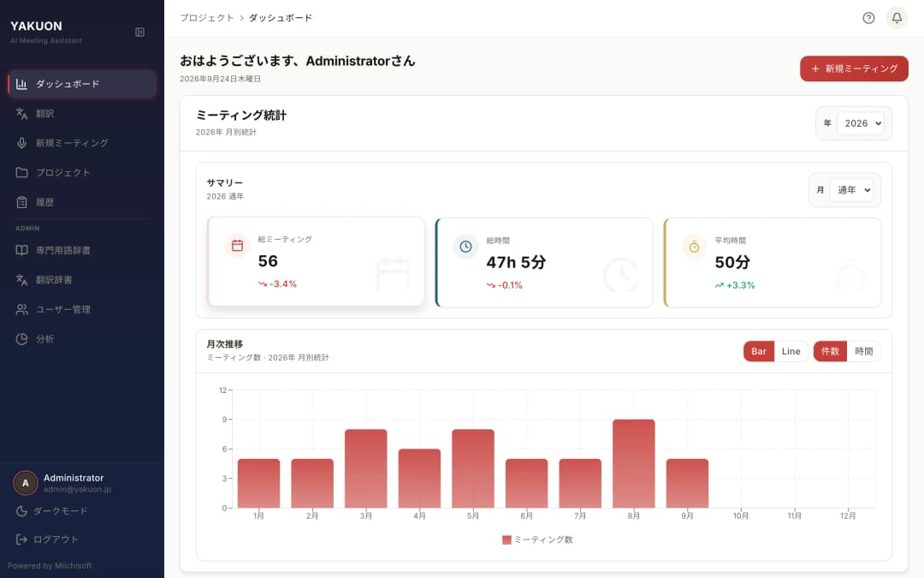Click the translation icon next to 翻訳
924x578 pixels.
point(21,113)
